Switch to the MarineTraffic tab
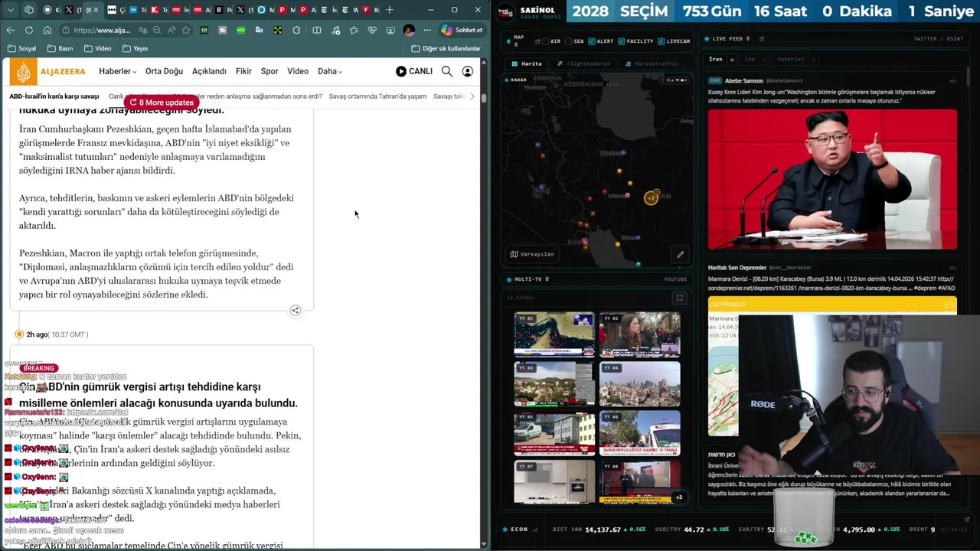Image resolution: width=980 pixels, height=551 pixels. [x=653, y=64]
